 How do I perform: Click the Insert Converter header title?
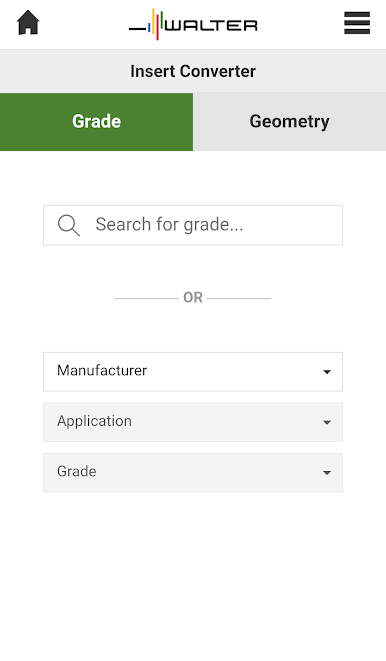coord(193,71)
